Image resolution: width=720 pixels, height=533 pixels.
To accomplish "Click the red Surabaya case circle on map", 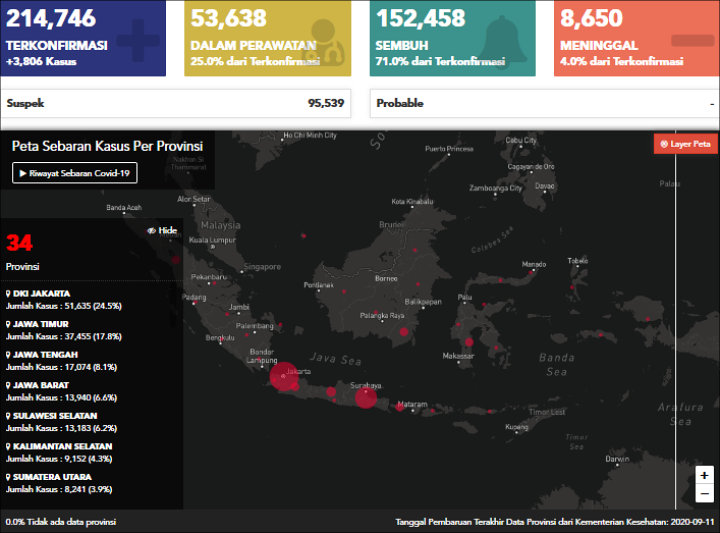I will click(364, 397).
